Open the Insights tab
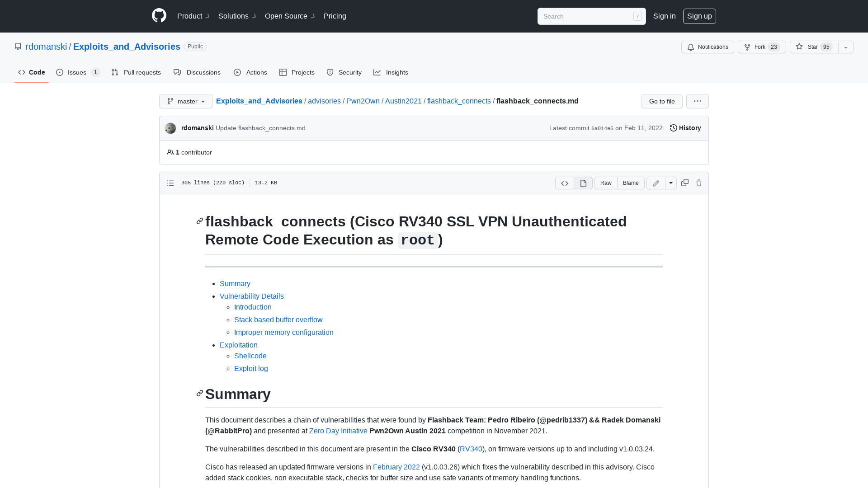 [391, 72]
